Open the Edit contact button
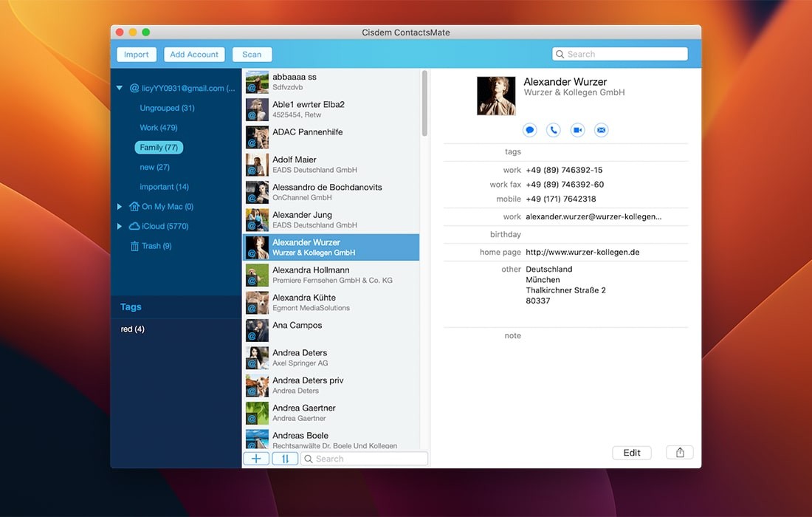The image size is (812, 517). [x=632, y=453]
